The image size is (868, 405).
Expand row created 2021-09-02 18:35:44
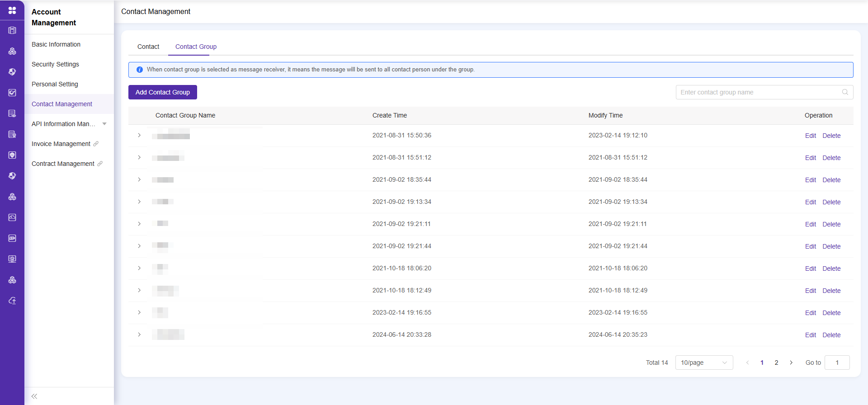click(139, 179)
